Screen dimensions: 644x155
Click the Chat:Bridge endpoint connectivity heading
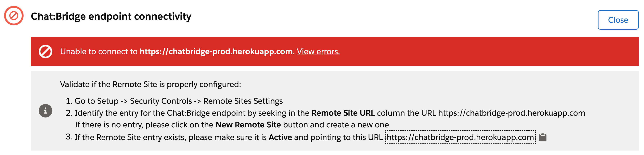point(111,16)
